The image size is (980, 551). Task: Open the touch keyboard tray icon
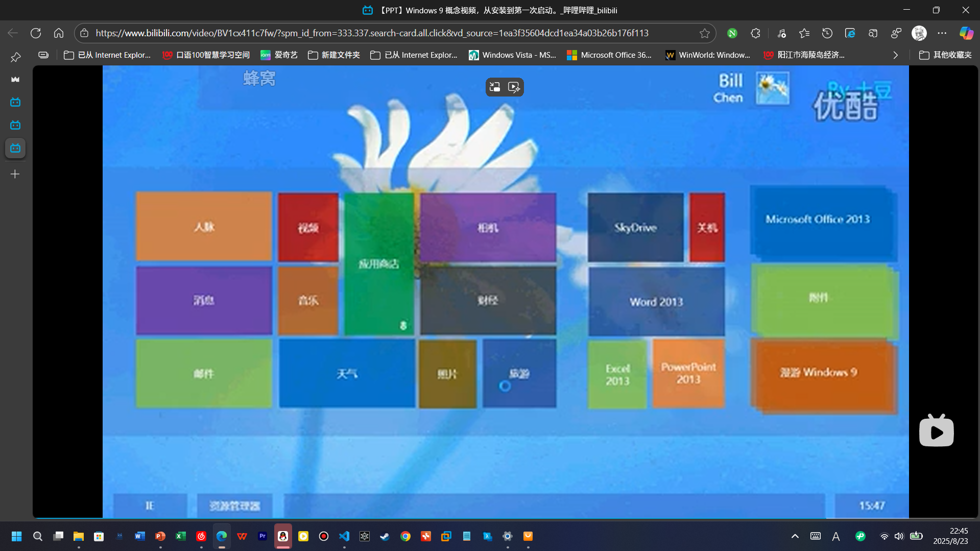coord(816,536)
